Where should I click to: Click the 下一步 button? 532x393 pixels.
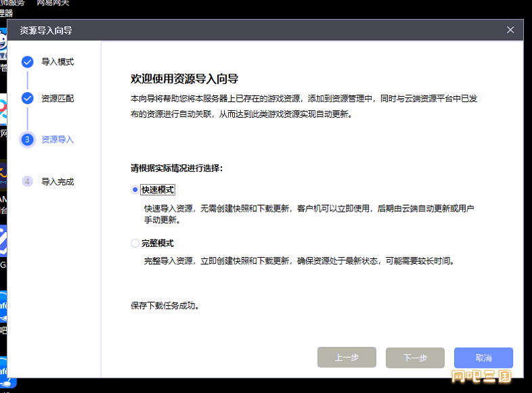tap(415, 358)
